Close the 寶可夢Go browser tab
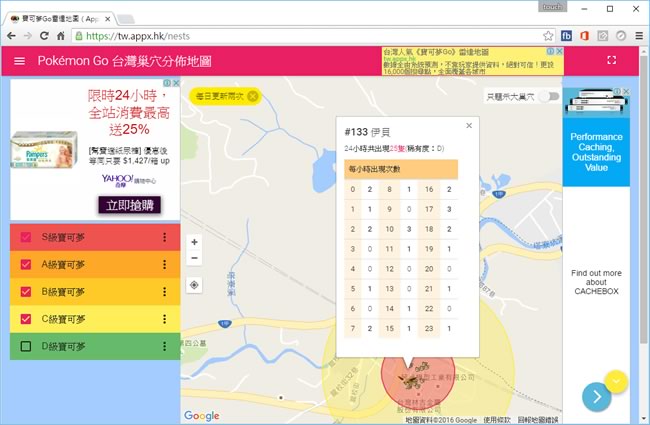This screenshot has width=650, height=425. pos(107,19)
